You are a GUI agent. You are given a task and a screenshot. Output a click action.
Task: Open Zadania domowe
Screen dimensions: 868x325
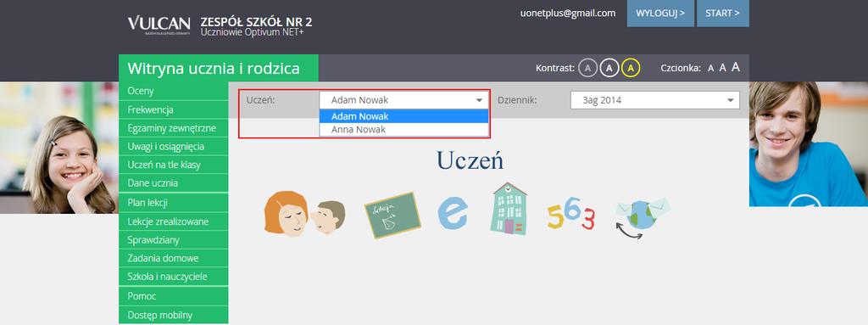pyautogui.click(x=173, y=258)
